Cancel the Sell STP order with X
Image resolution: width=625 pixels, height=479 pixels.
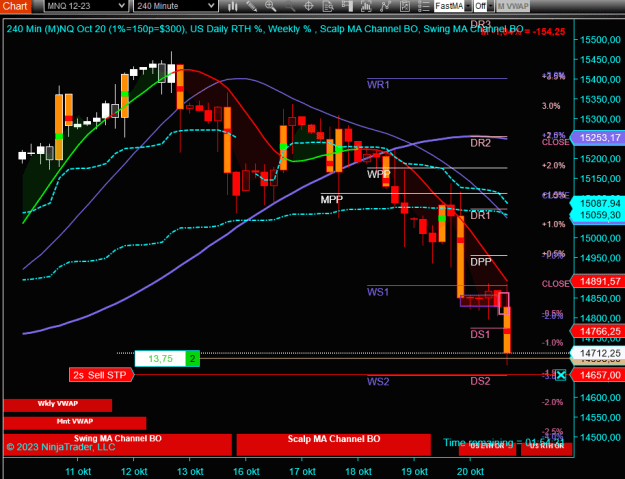[x=560, y=375]
